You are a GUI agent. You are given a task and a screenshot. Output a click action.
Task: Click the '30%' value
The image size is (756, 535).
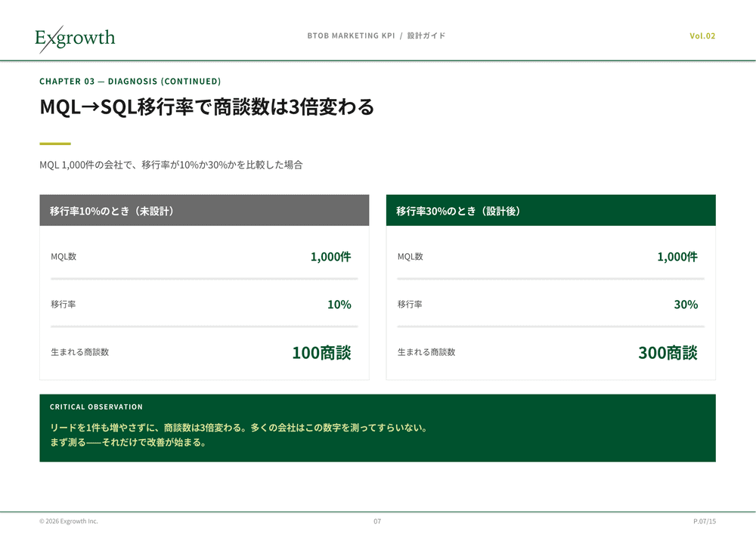pos(686,304)
